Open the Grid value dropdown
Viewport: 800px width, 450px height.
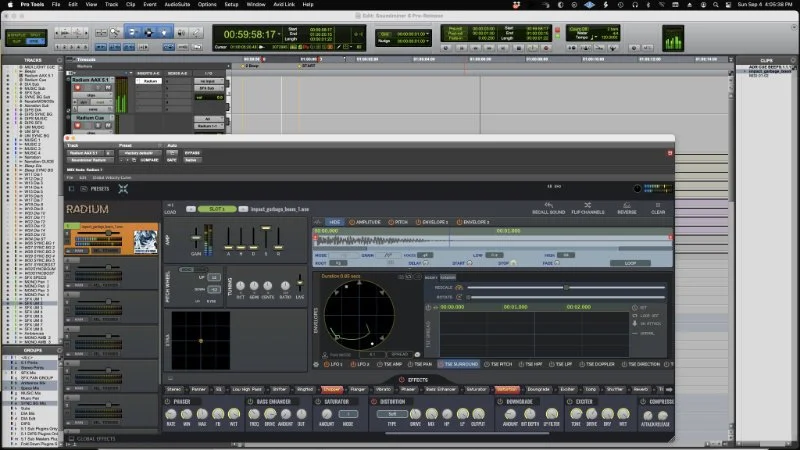(415, 34)
